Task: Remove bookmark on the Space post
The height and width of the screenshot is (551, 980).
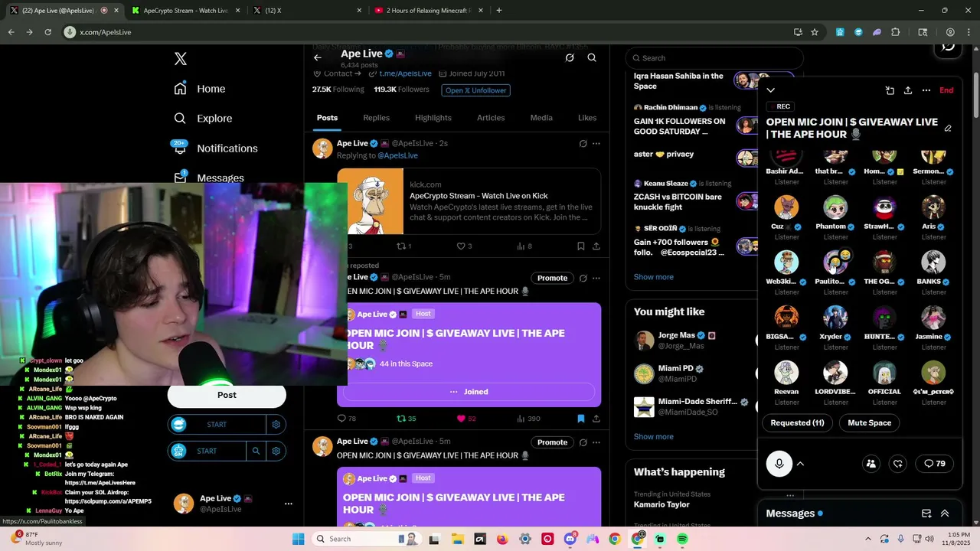Action: click(x=580, y=419)
